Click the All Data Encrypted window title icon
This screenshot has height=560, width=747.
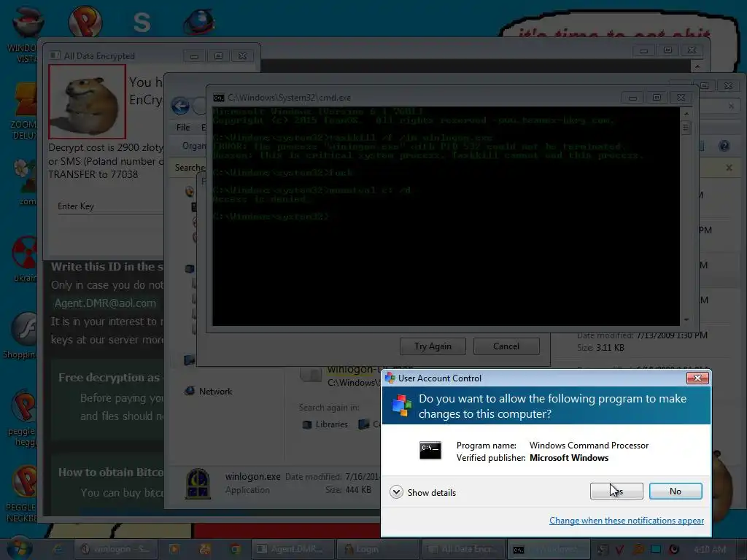click(55, 55)
